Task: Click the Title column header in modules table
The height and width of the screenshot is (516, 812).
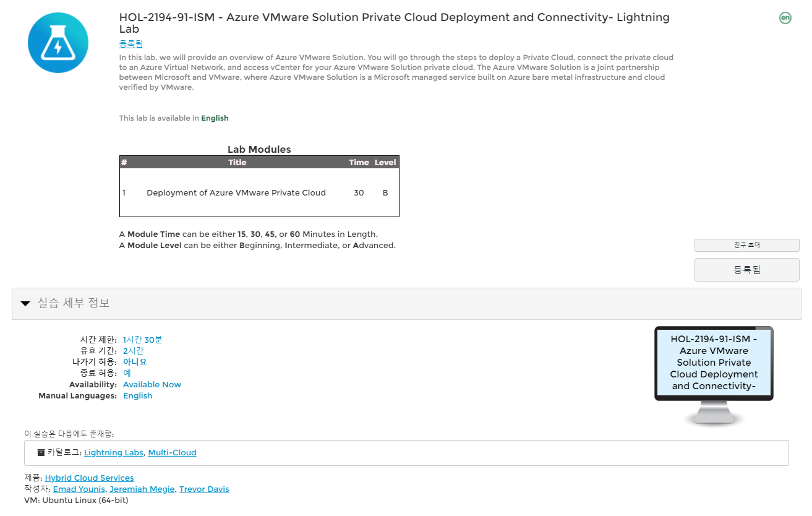Action: pos(237,163)
